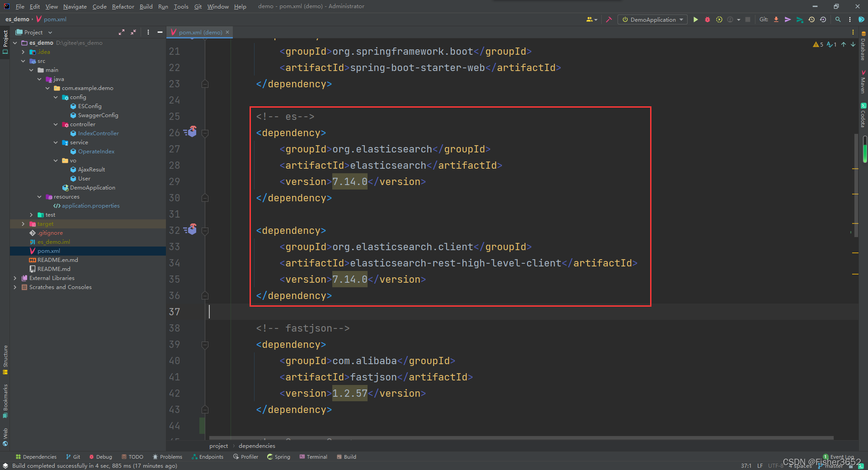Close the pom.xml (demo) editor tab
This screenshot has height=470, width=868.
227,32
